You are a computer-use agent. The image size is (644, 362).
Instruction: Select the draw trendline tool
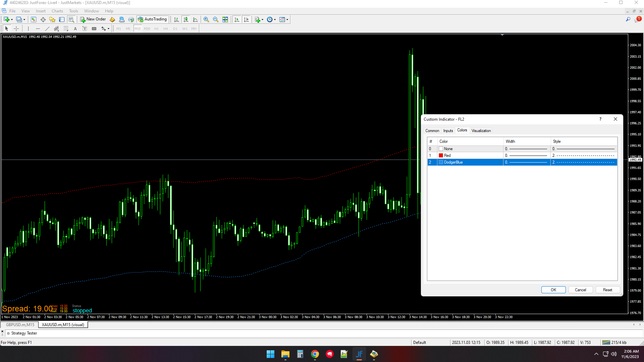pyautogui.click(x=47, y=29)
